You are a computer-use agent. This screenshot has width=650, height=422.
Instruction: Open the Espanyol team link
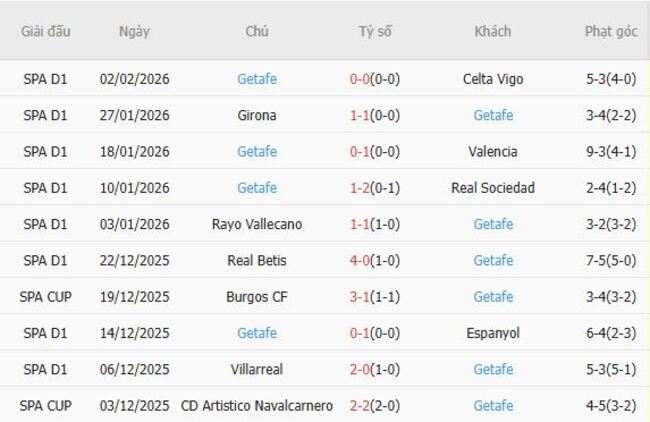(493, 332)
